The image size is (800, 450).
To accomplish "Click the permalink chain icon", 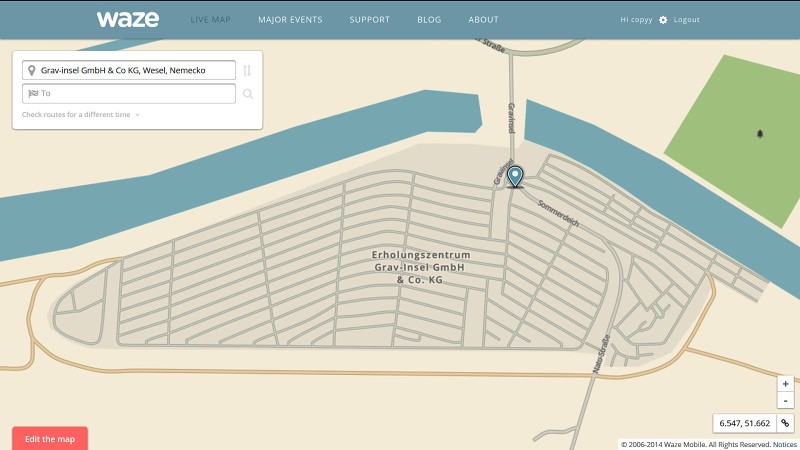I will tap(785, 423).
